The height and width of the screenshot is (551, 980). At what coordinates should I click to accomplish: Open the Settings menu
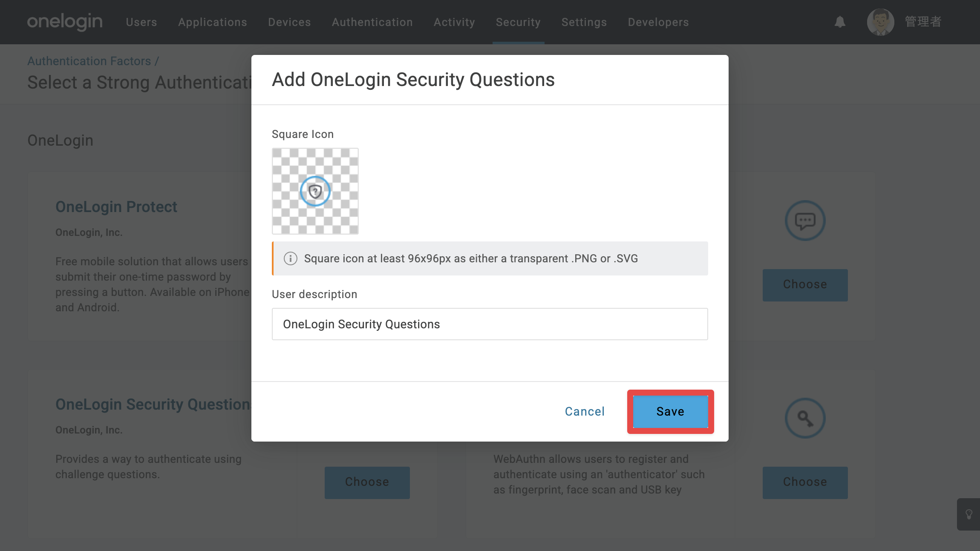[584, 22]
